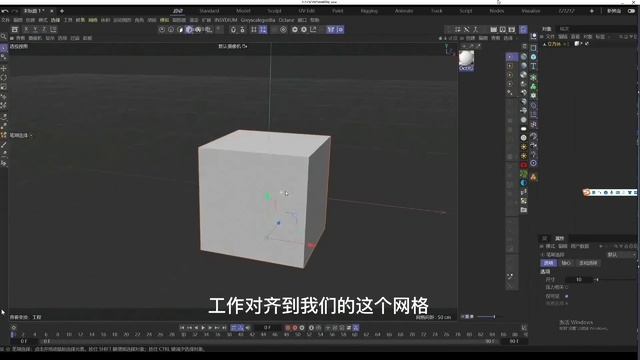Toggle the 压力感应 checkbox
Image resolution: width=640 pixels, height=360 pixels.
pyautogui.click(x=567, y=287)
